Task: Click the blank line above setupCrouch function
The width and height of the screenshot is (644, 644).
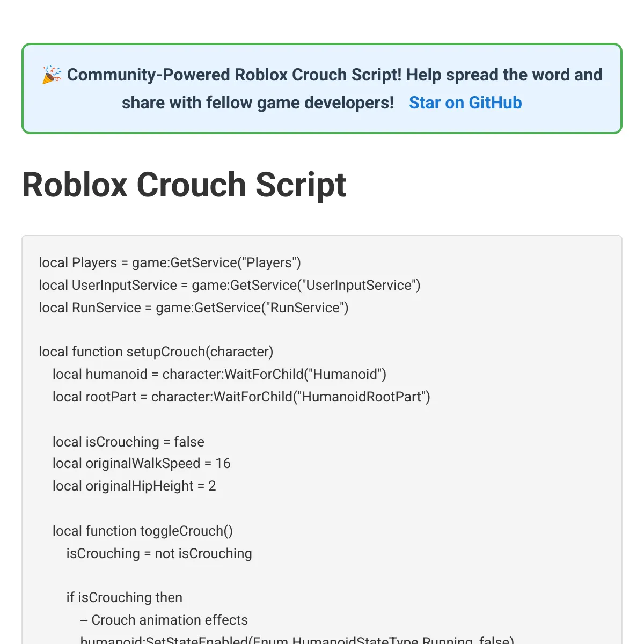Action: [x=322, y=330]
